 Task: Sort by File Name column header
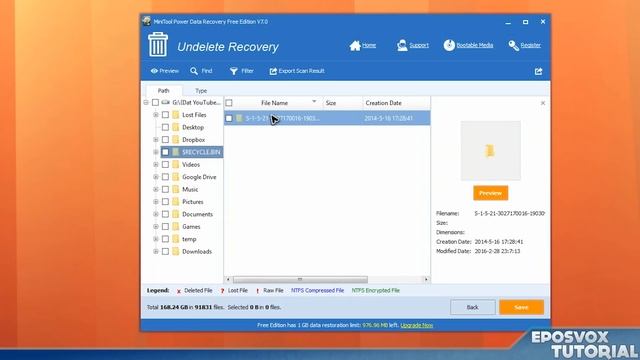[274, 103]
